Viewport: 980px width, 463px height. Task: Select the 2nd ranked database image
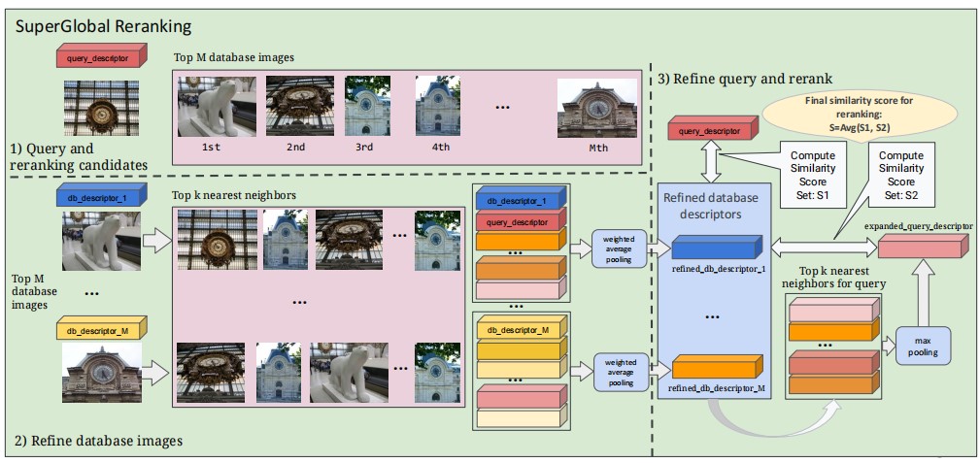pyautogui.click(x=292, y=107)
